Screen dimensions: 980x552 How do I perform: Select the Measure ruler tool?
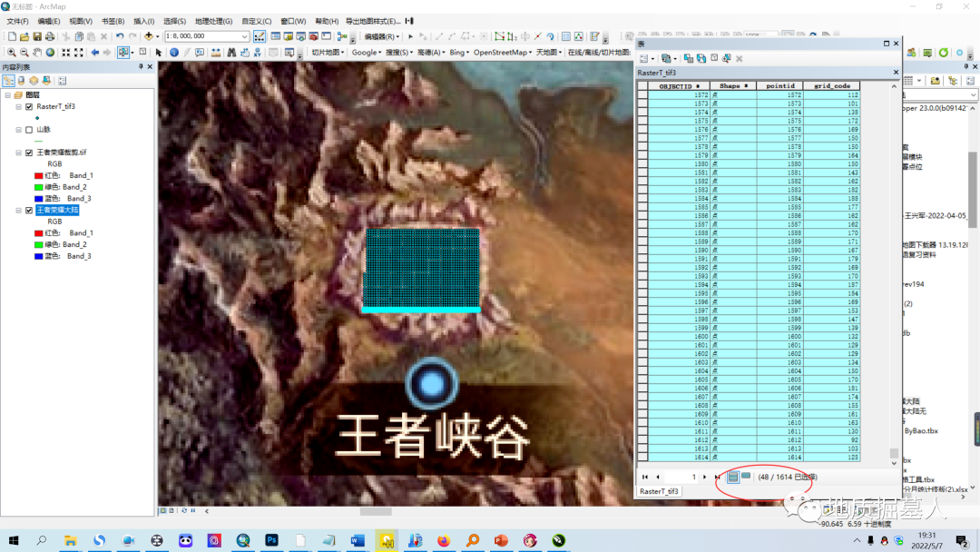tap(216, 53)
